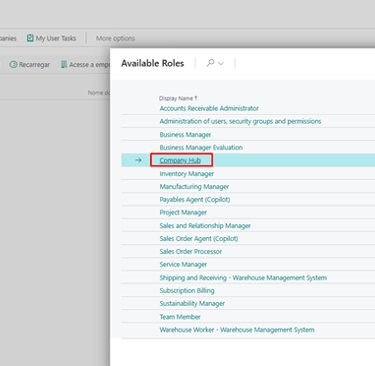Select the Team Member role
Screen dimensions: 375x366
tap(180, 317)
